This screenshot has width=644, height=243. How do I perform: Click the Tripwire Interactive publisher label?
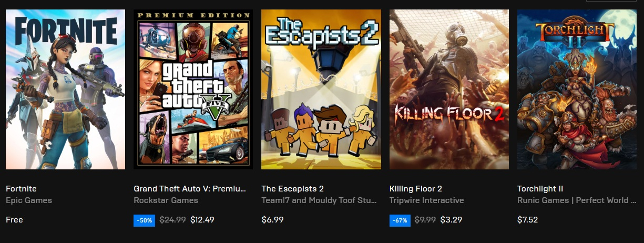click(426, 200)
